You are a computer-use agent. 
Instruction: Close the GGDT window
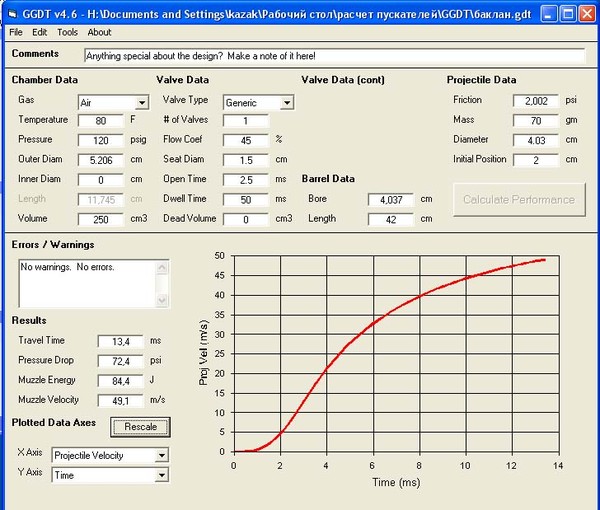click(x=587, y=15)
